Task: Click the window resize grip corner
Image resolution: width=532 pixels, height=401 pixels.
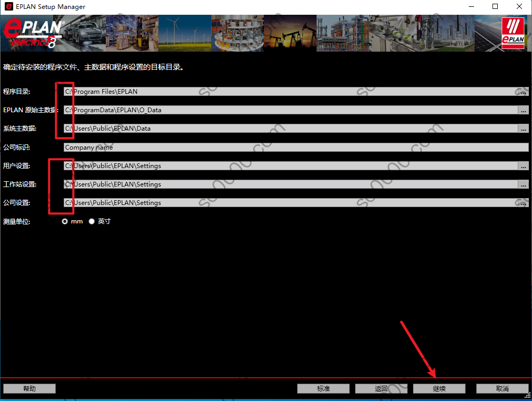Action: 528,395
